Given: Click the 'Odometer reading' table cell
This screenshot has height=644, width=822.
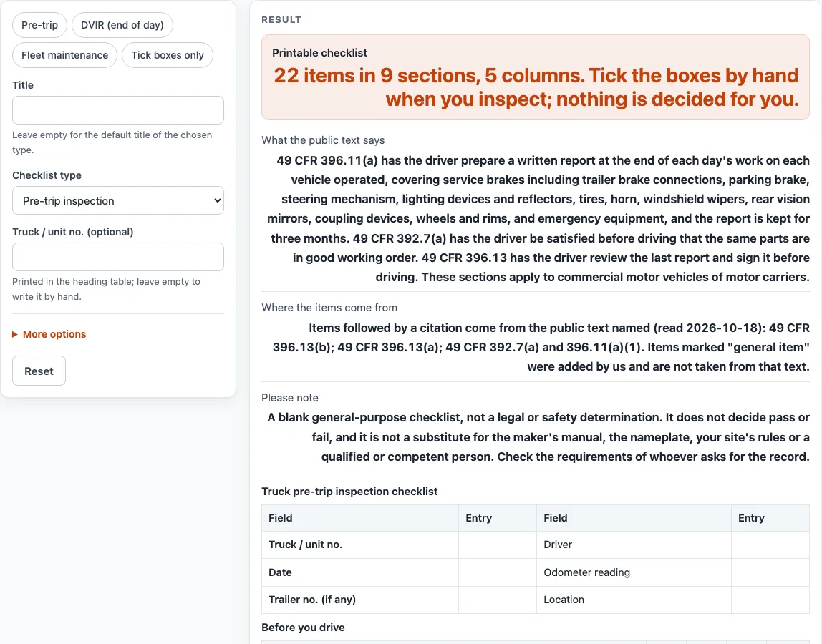Looking at the screenshot, I should click(x=634, y=572).
